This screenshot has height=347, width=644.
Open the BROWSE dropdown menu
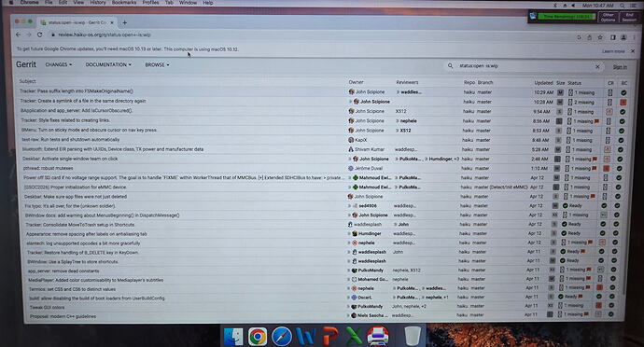[x=157, y=65]
